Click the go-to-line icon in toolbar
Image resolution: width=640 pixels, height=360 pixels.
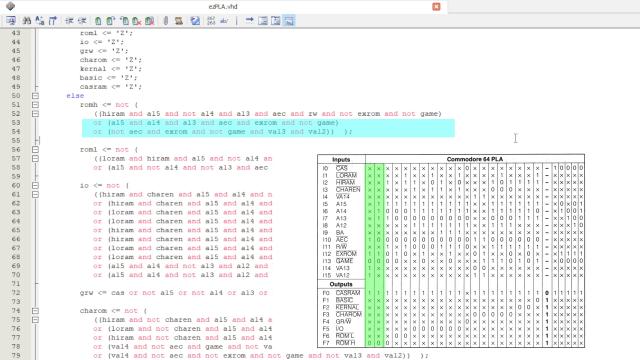(53, 21)
